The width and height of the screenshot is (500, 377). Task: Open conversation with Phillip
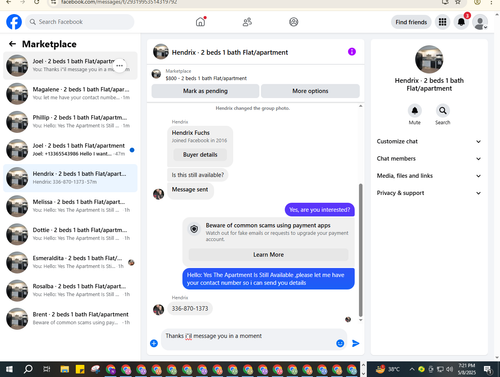(70, 122)
